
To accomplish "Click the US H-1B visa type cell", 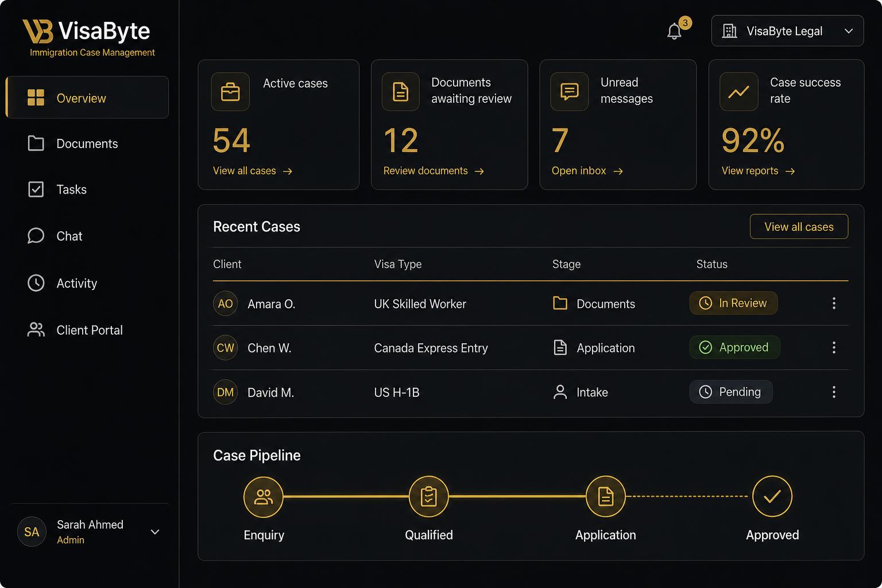I will (397, 392).
